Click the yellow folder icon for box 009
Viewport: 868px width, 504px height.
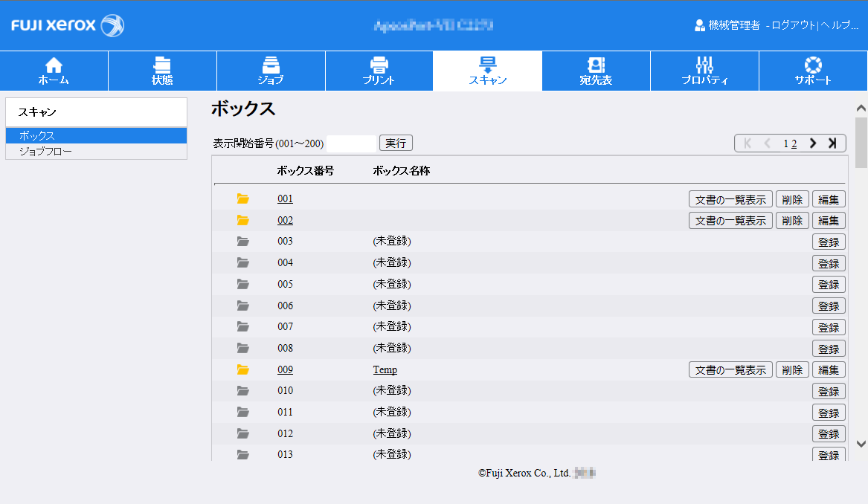[242, 369]
